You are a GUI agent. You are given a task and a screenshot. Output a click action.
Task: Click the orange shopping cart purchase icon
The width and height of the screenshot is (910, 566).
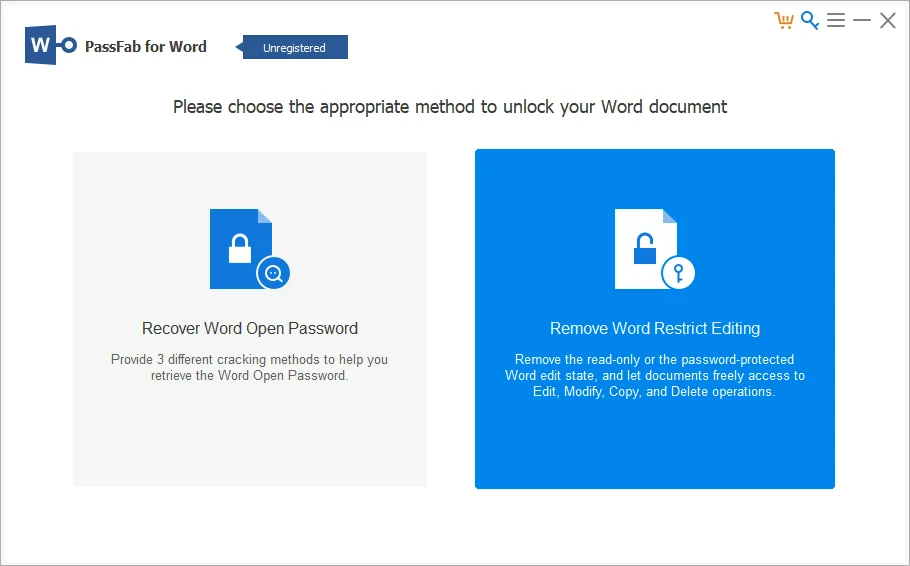(x=784, y=20)
